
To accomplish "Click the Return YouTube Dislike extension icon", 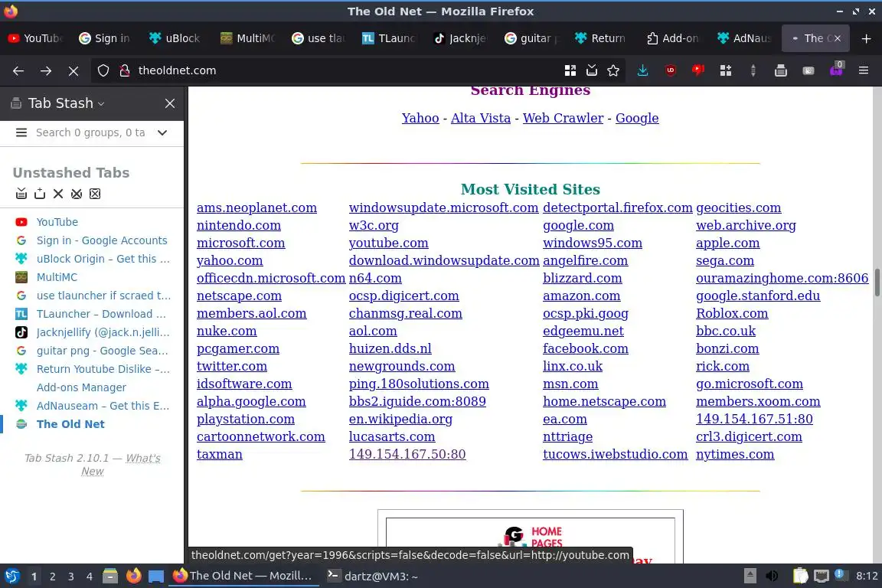I will [697, 70].
